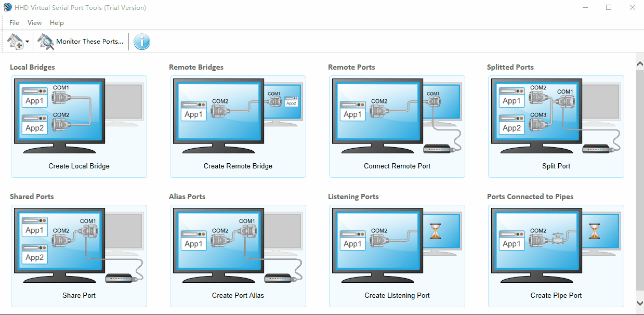The image size is (644, 315).
Task: Open the blue info About icon
Action: [142, 42]
